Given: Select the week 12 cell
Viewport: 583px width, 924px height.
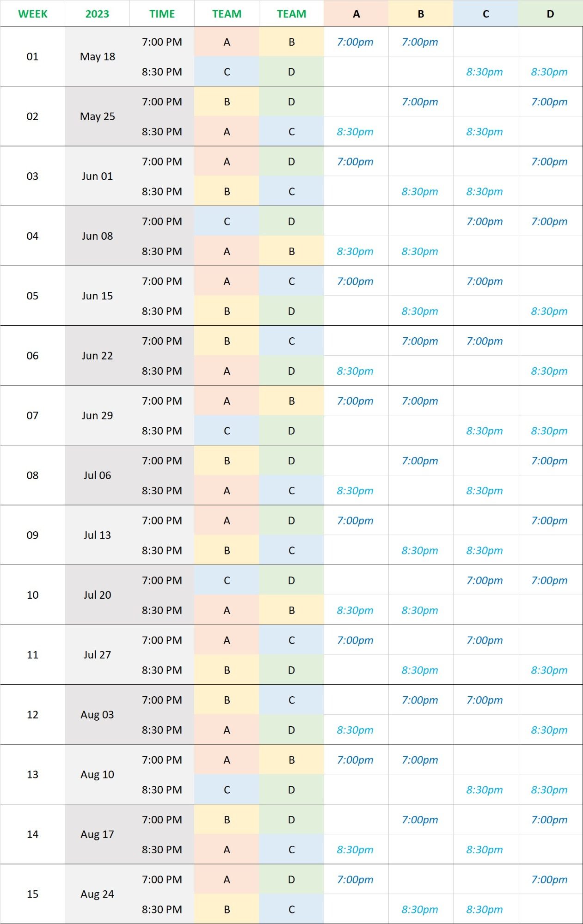Looking at the screenshot, I should coord(32,715).
